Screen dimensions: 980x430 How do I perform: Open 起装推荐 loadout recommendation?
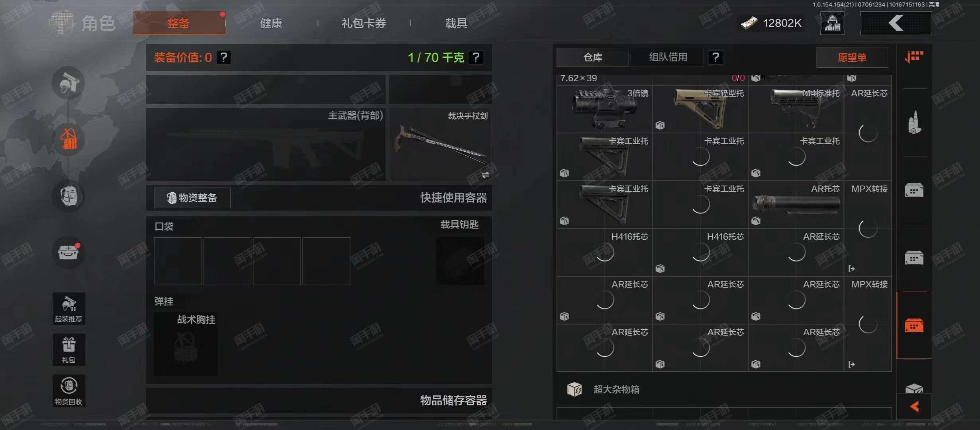(69, 309)
